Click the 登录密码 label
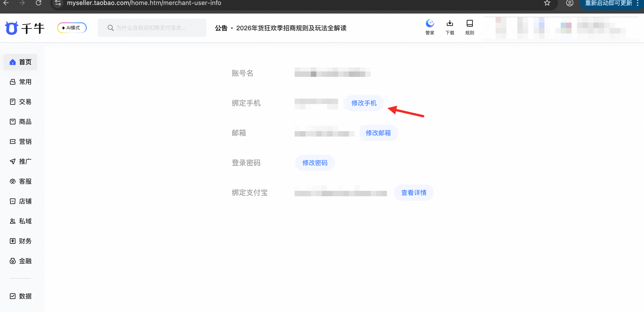 click(246, 163)
